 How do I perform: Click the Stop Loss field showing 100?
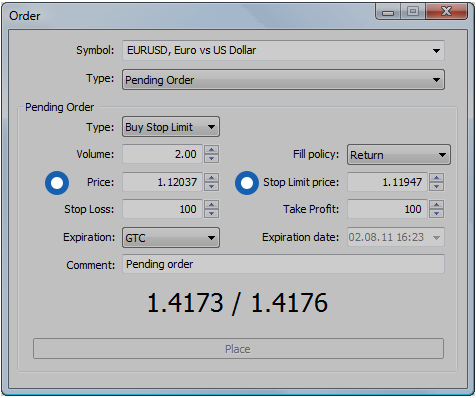click(163, 209)
